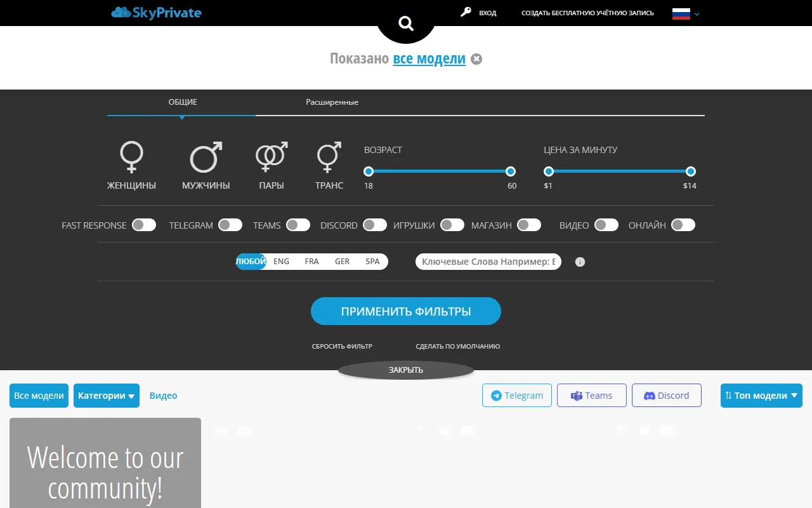The height and width of the screenshot is (508, 812).
Task: Enable the Fast Response toggle
Action: tap(144, 225)
